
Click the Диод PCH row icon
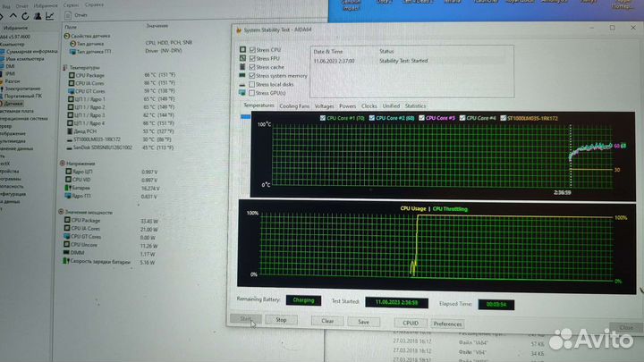(70, 131)
